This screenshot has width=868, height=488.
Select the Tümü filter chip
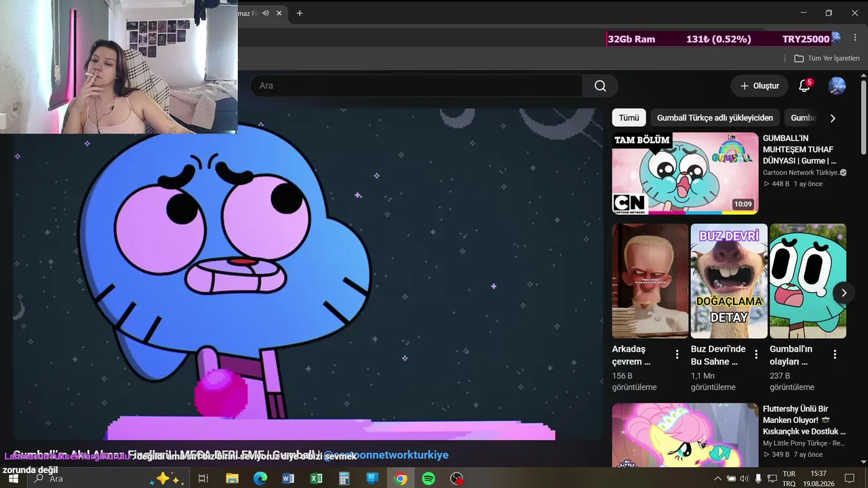click(x=629, y=118)
